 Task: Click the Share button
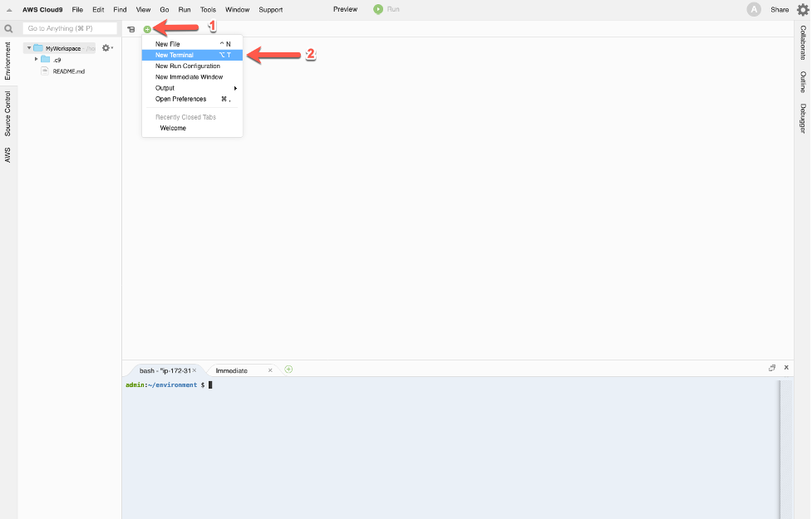(x=780, y=10)
